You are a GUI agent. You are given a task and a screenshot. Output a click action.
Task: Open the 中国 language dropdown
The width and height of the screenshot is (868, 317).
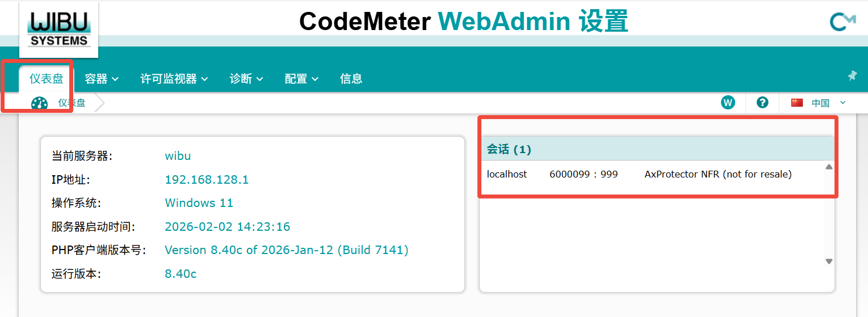coord(828,103)
